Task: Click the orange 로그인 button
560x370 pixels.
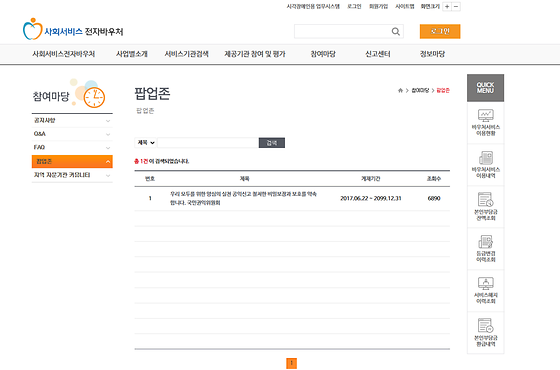Action: 440,31
